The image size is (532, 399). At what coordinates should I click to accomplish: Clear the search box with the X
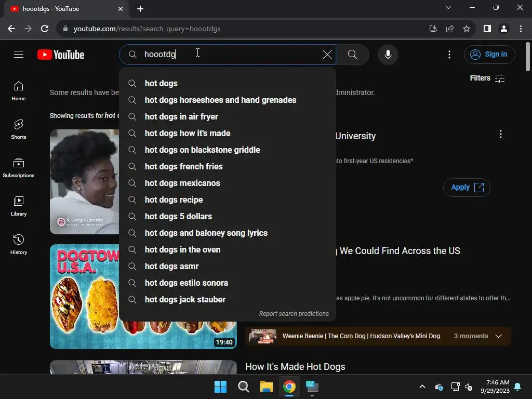(x=327, y=54)
